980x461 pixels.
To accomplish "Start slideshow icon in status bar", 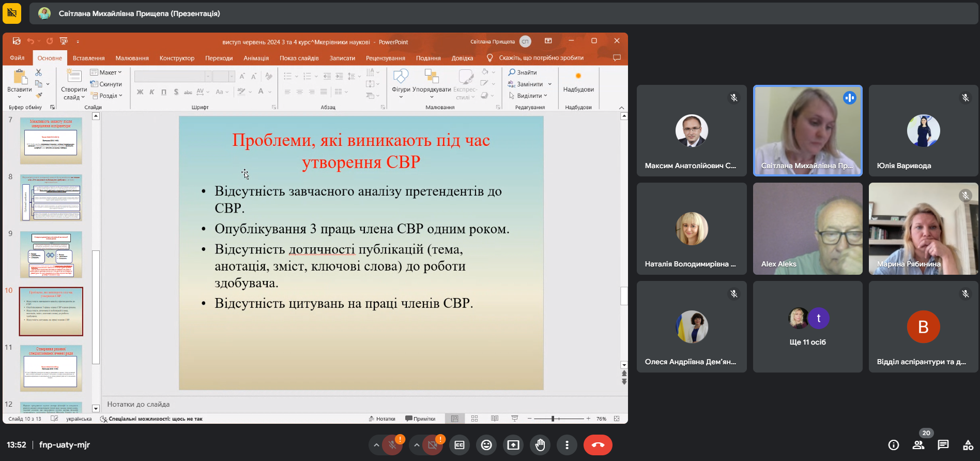I will [514, 419].
